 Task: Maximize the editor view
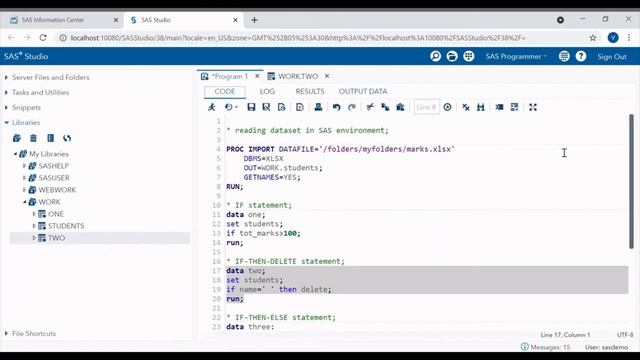(x=533, y=107)
